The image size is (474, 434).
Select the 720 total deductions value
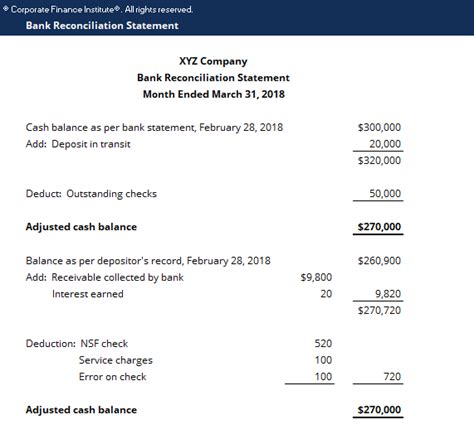pyautogui.click(x=392, y=377)
